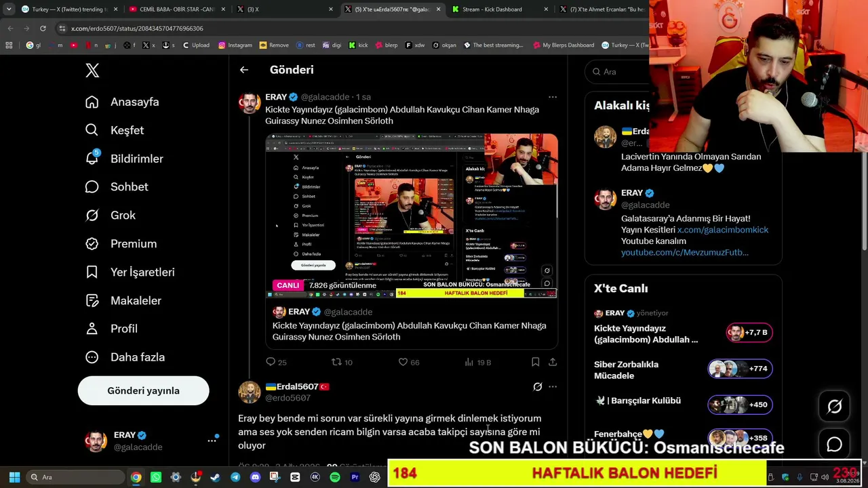
Task: Open Yer İşaretleri bookmarks
Action: point(130,272)
